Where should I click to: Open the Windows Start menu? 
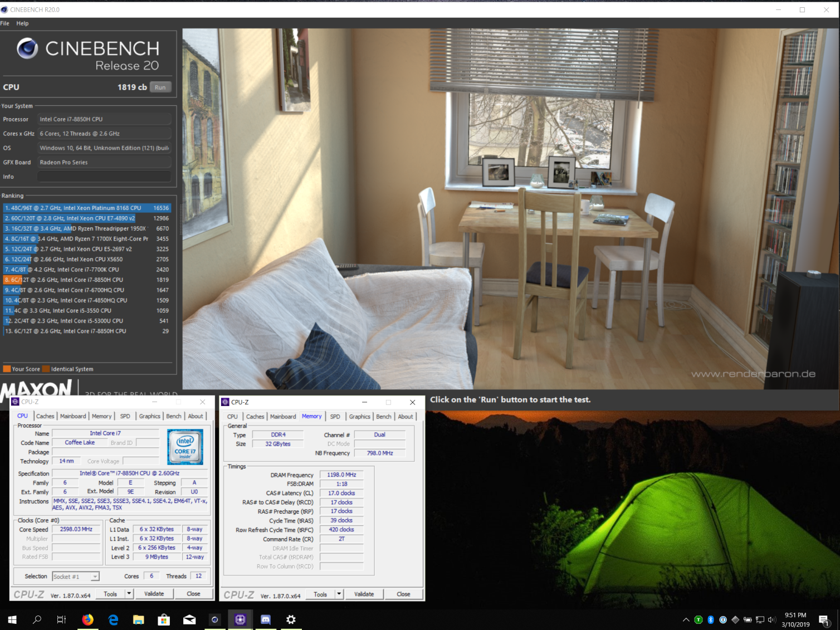[12, 619]
